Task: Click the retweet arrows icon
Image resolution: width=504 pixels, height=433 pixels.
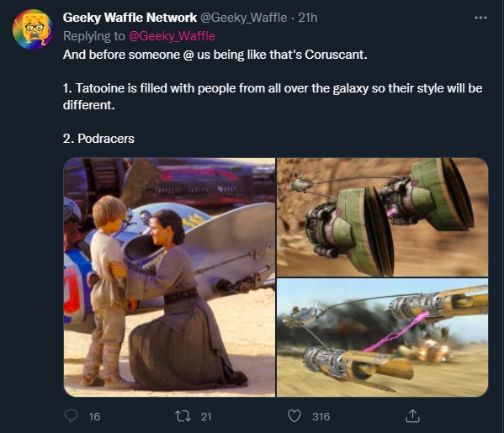Action: pyautogui.click(x=183, y=416)
